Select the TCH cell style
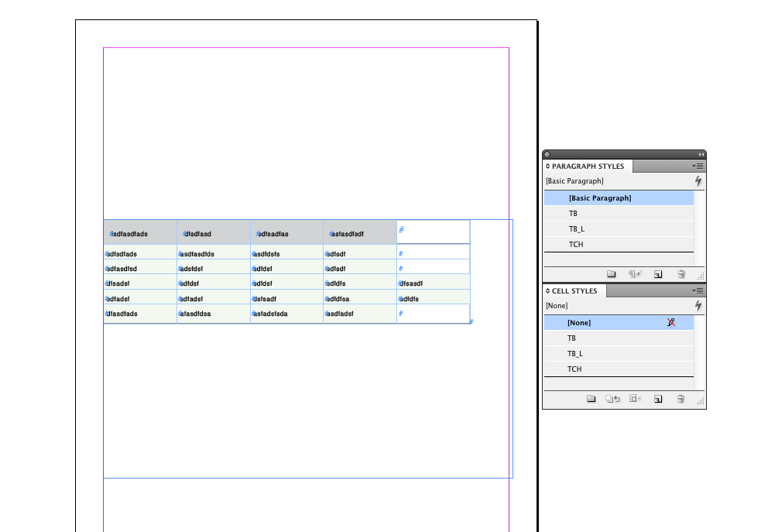Screen dimensions: 768x532 click(x=574, y=369)
